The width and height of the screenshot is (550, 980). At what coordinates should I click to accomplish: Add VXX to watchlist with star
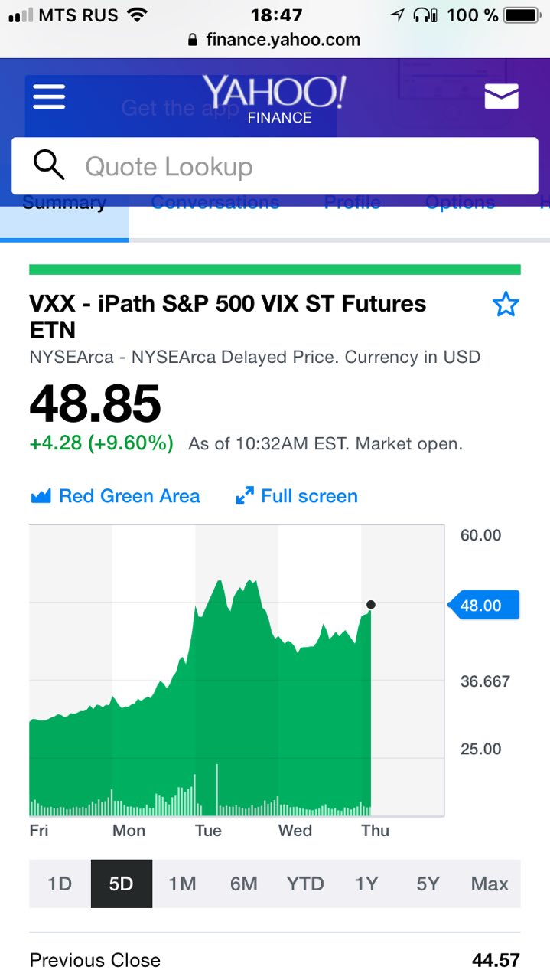point(506,305)
